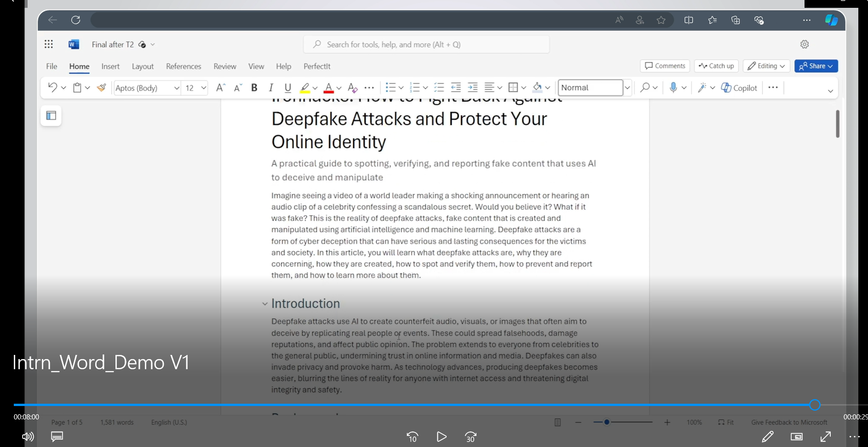The width and height of the screenshot is (868, 447).
Task: Refresh the browser page
Action: tap(76, 20)
